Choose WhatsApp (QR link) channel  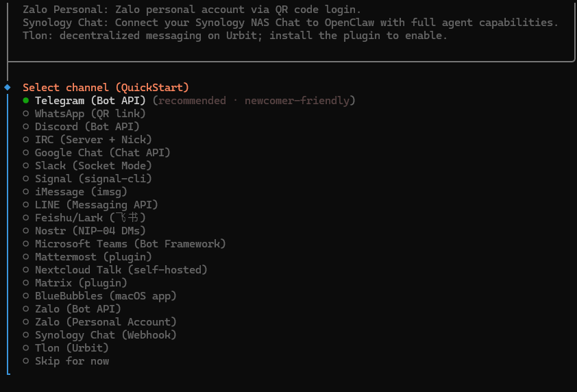pyautogui.click(x=90, y=114)
